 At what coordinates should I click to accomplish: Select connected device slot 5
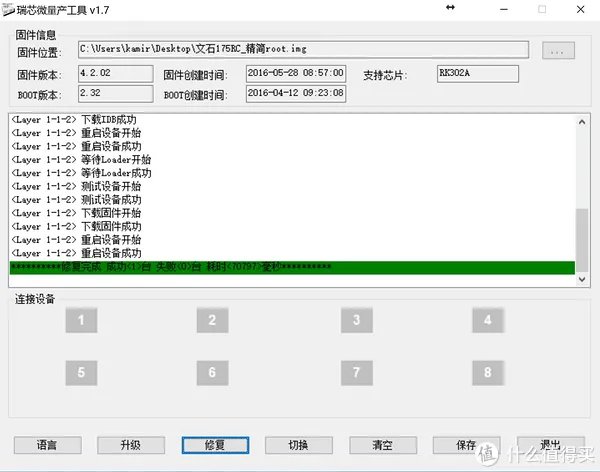[x=81, y=372]
